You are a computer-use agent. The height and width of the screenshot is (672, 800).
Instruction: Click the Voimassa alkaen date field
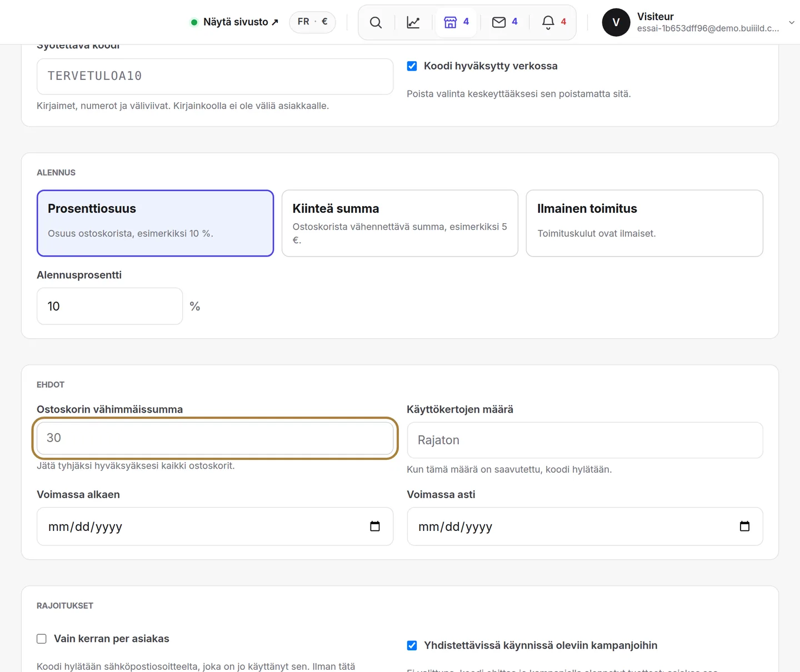pos(215,526)
